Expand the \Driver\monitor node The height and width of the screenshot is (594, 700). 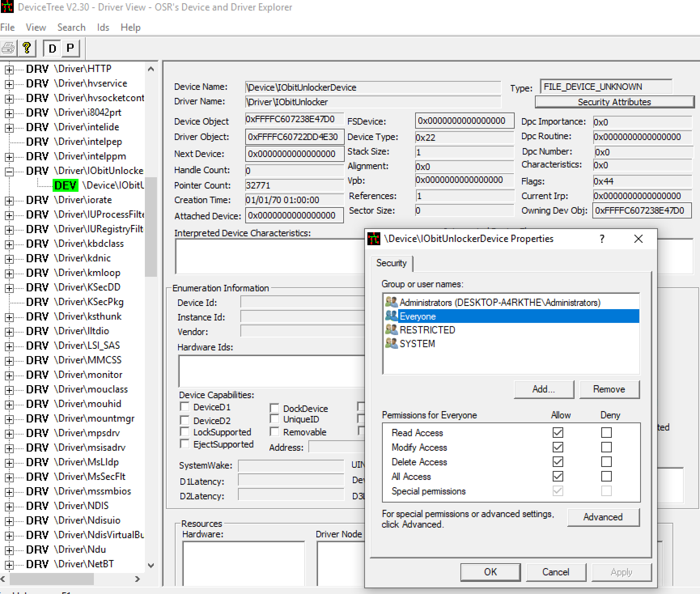tap(8, 375)
